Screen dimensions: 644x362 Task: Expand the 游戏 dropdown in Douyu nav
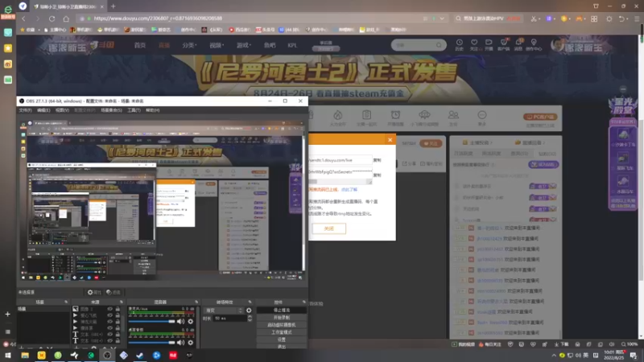[244, 45]
